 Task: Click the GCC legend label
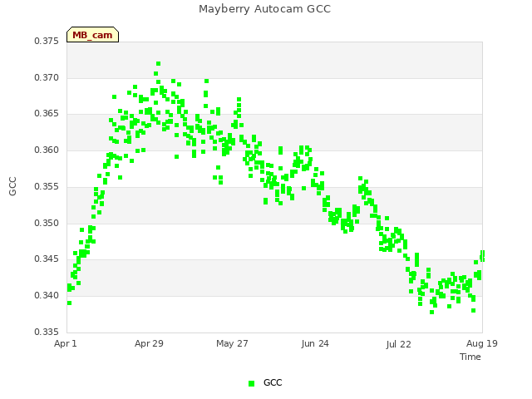tap(273, 382)
